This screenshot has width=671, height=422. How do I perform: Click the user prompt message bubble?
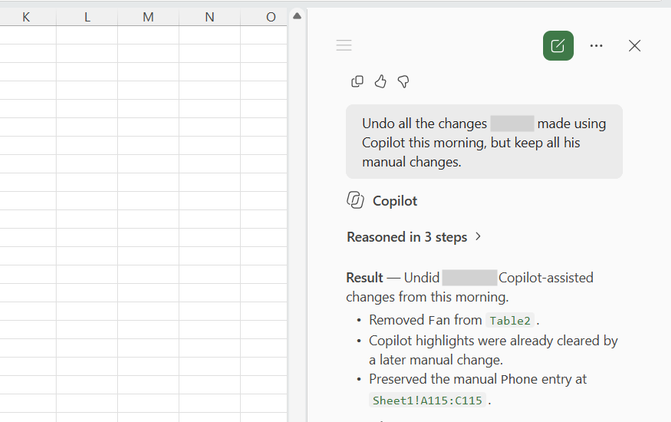point(484,142)
